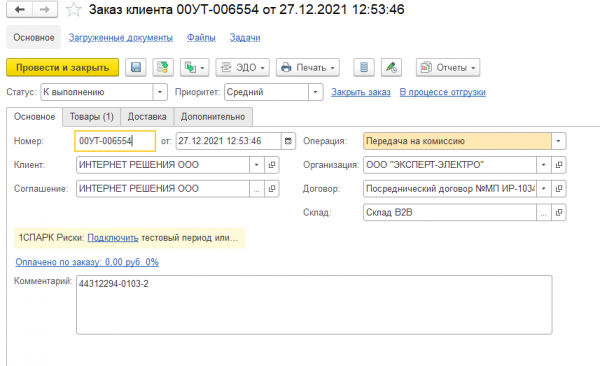Expand the Клиент dropdown arrow
The image size is (600, 366).
256,165
